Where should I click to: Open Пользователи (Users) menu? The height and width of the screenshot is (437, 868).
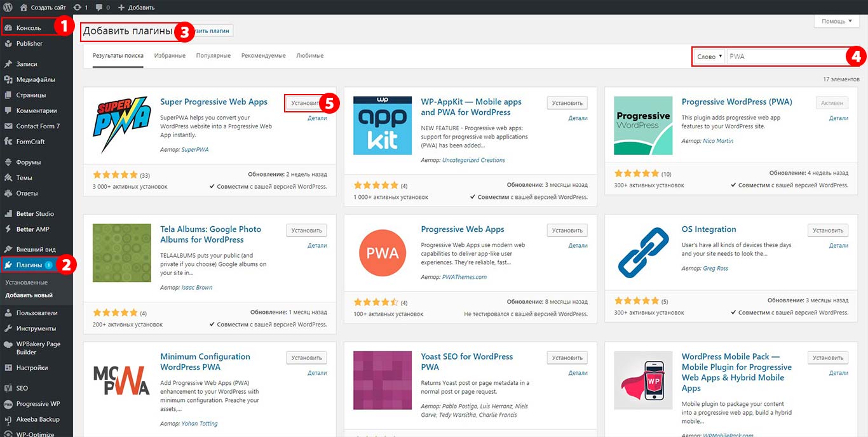point(36,313)
